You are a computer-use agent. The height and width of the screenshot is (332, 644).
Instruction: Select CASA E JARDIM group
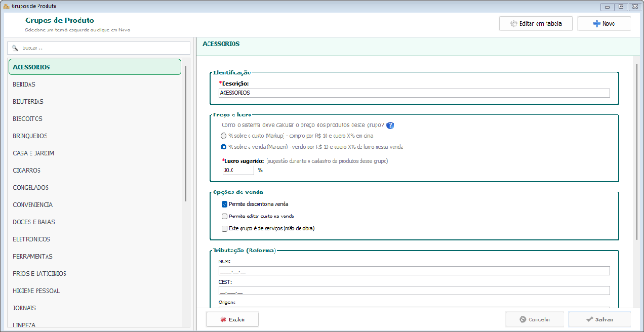(95, 153)
